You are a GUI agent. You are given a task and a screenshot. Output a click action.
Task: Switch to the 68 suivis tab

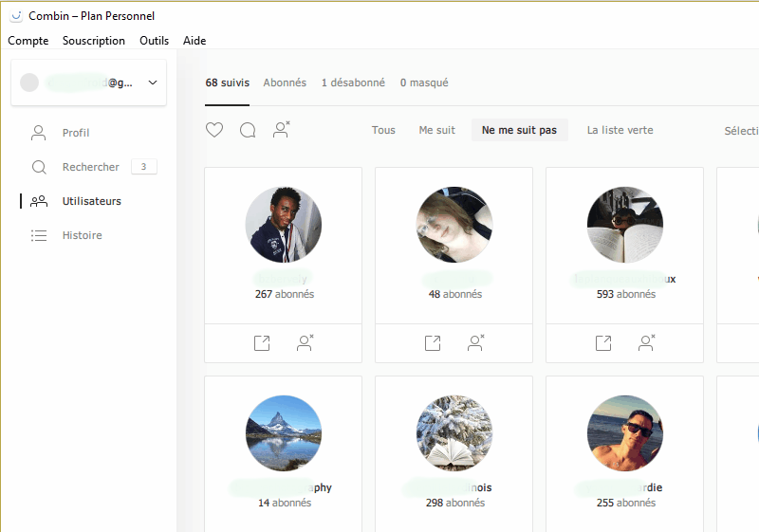[227, 83]
